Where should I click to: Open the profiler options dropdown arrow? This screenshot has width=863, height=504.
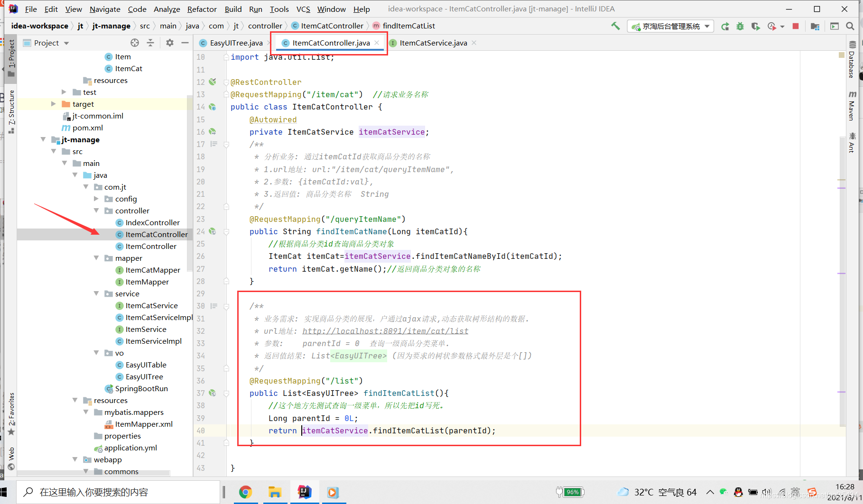782,27
